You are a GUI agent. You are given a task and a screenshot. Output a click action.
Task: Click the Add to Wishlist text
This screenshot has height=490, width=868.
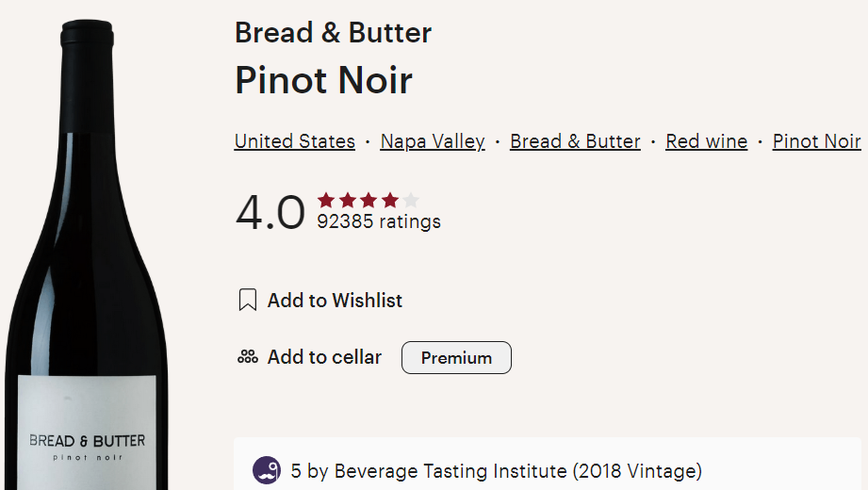tap(335, 301)
